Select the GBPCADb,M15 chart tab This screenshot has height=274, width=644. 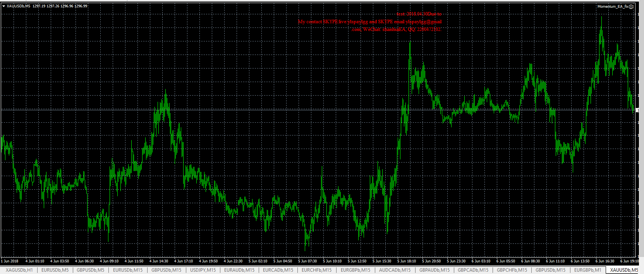pos(473,270)
